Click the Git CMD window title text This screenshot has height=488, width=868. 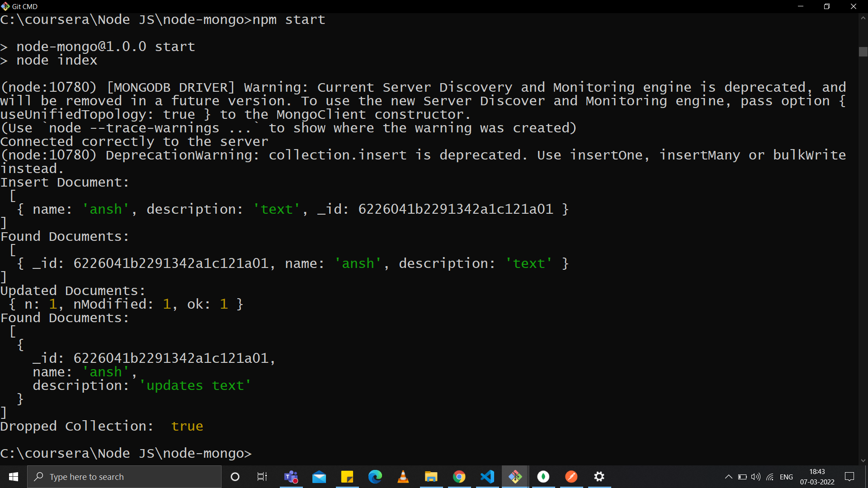[x=25, y=6]
